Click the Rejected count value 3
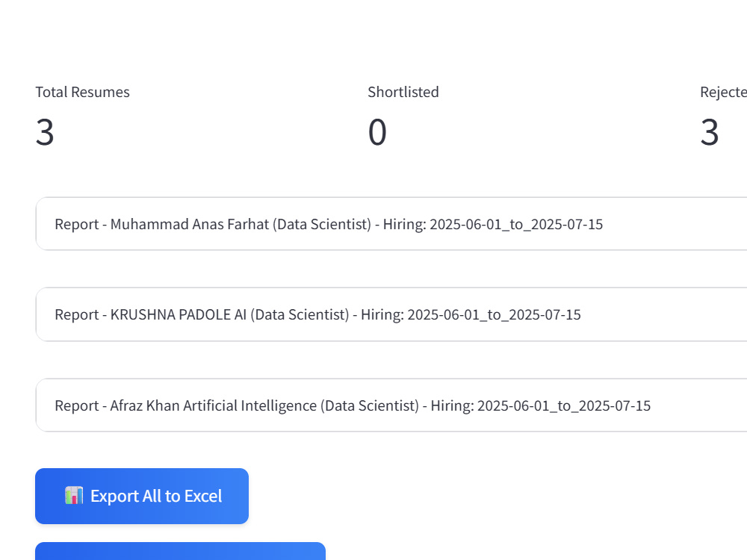 [x=710, y=132]
